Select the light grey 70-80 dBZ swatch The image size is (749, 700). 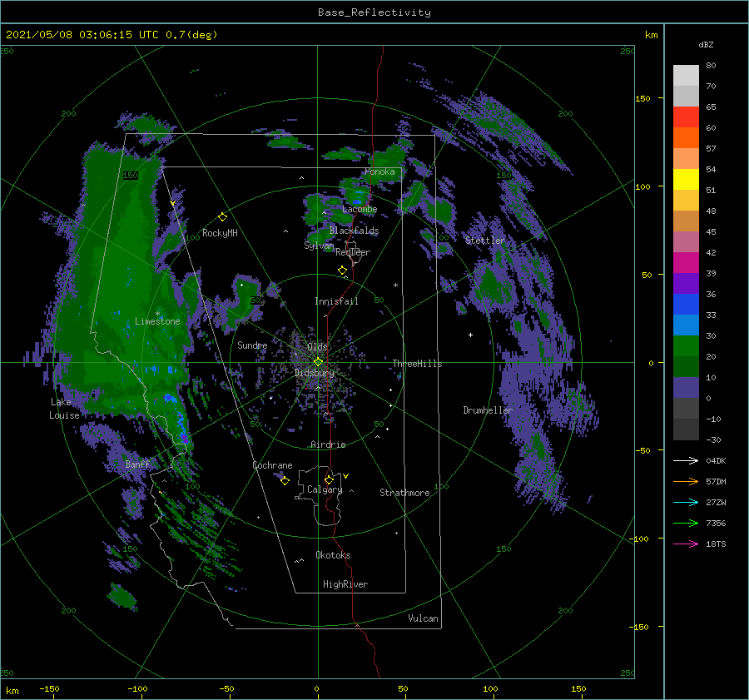pyautogui.click(x=686, y=76)
